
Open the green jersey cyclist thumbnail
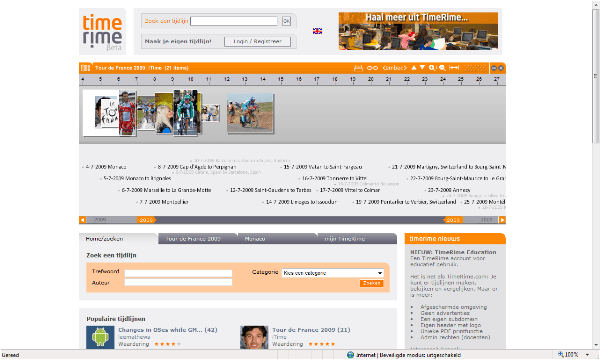[x=185, y=112]
